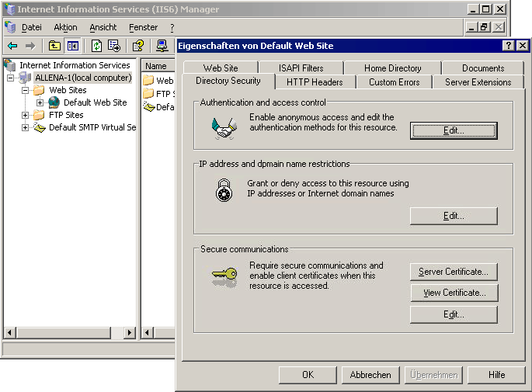This screenshot has height=392, width=532.
Task: Open the Datei menu
Action: click(32, 27)
